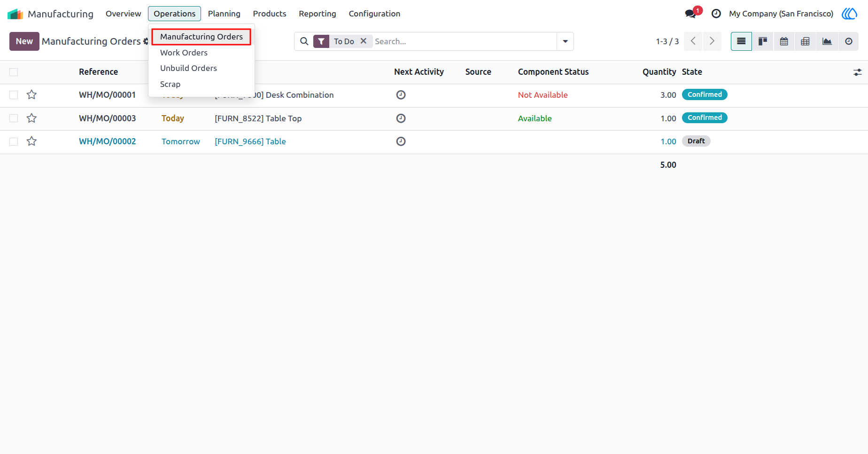Select all records with the header checkbox
Image resolution: width=868 pixels, height=454 pixels.
[x=14, y=72]
